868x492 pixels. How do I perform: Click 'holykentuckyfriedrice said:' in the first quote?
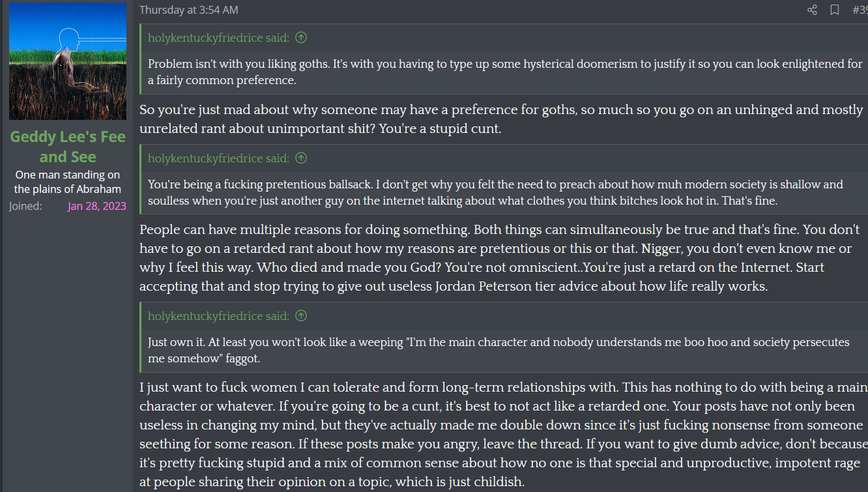point(218,38)
